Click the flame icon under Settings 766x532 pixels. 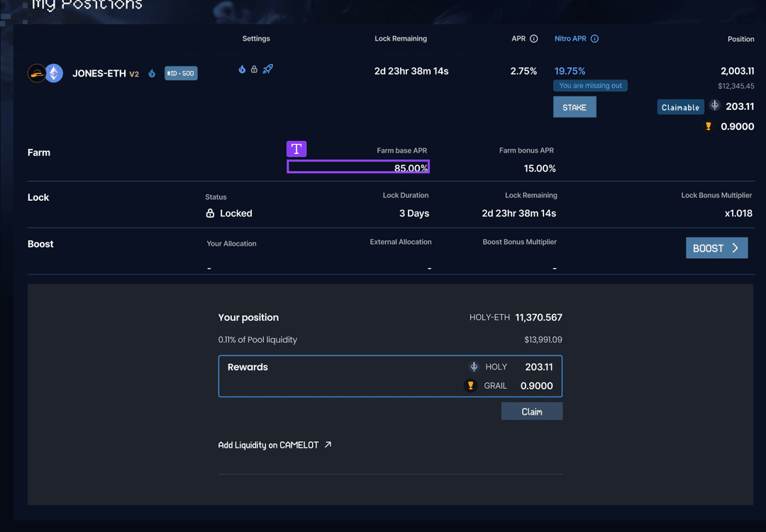coord(242,69)
